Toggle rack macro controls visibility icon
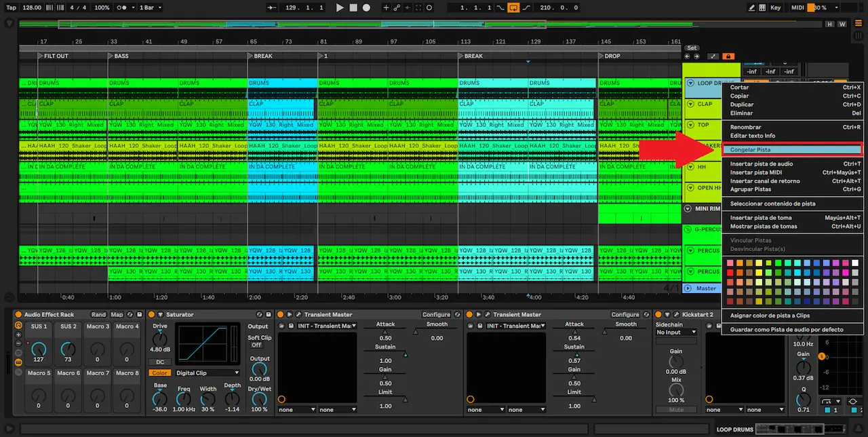This screenshot has height=437, width=868. pyautogui.click(x=18, y=326)
